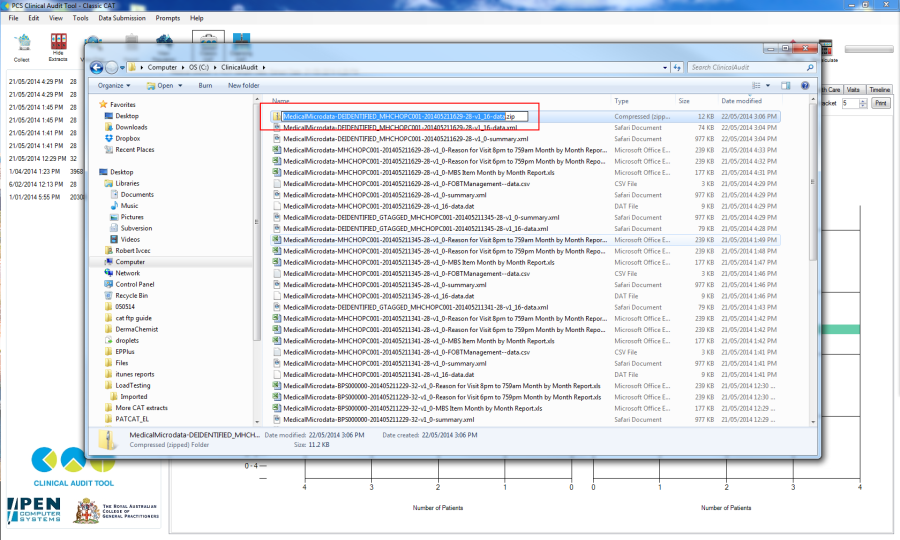Open recent locations dropdown beside nav arrows
This screenshot has height=540, width=900.
click(122, 68)
